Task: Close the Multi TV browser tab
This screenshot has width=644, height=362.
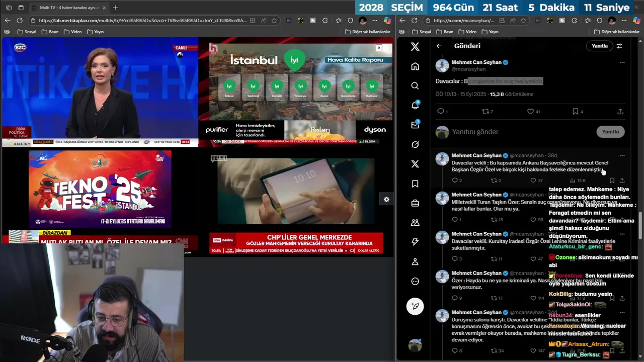Action: click(x=105, y=8)
